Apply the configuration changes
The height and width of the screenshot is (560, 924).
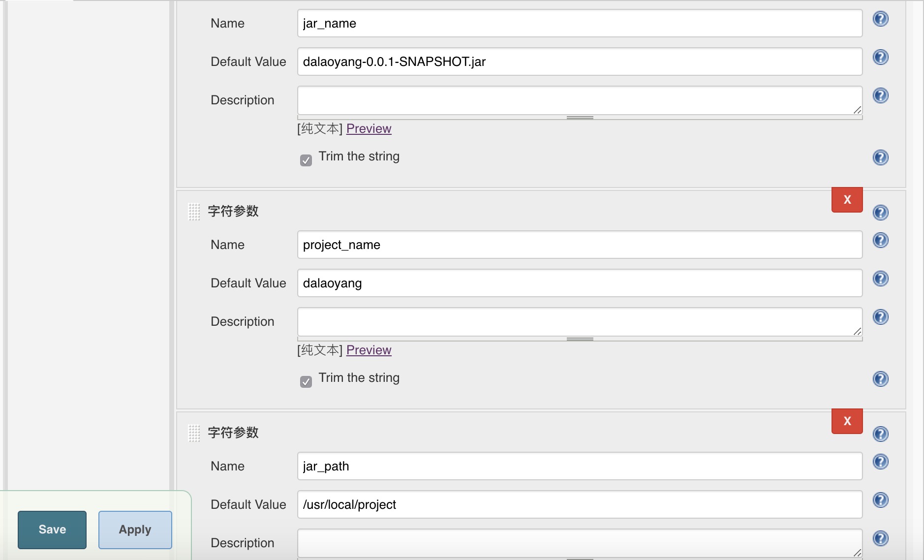click(x=135, y=529)
